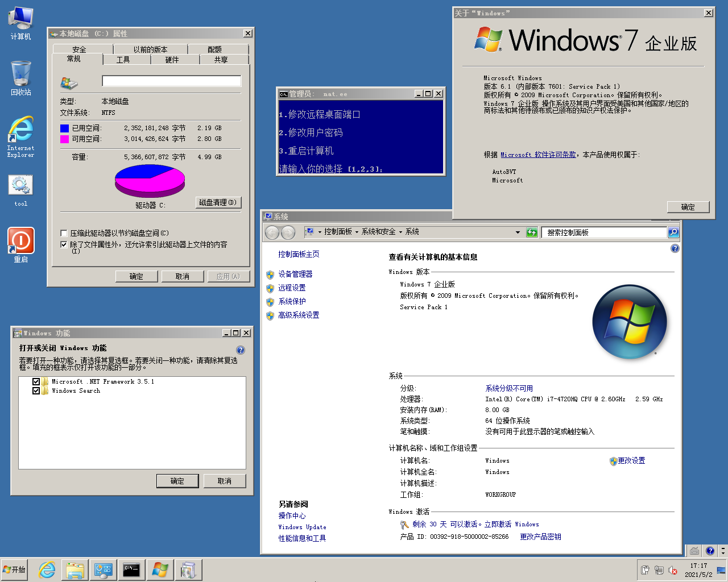Open the 设备管理器 link
728x582 pixels.
[295, 274]
